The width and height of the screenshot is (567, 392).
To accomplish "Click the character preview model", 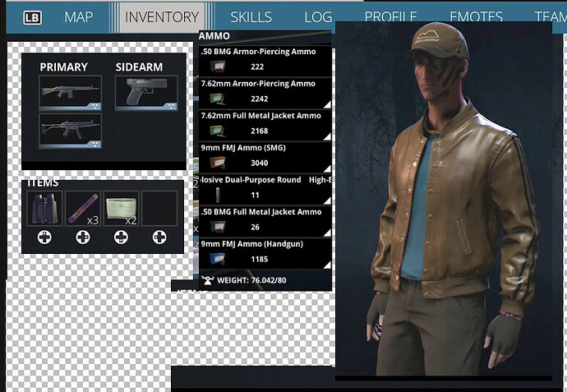I will (x=452, y=199).
